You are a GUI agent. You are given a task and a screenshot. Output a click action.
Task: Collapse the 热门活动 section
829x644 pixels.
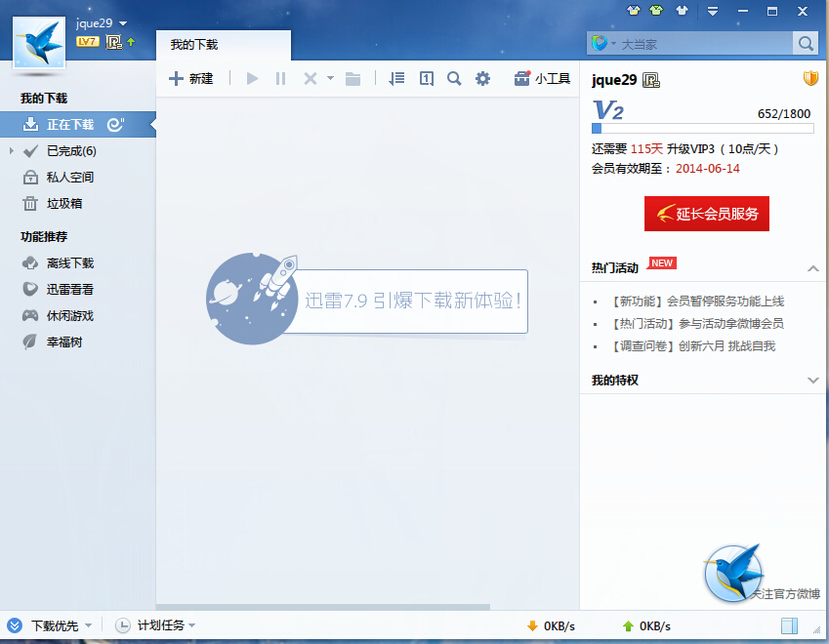coord(813,268)
